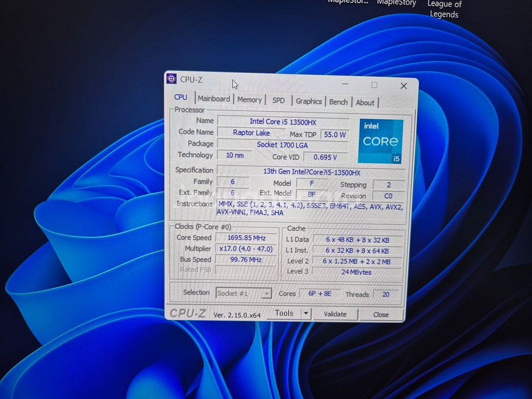Click the Intel Core i5 logo badge

click(381, 142)
